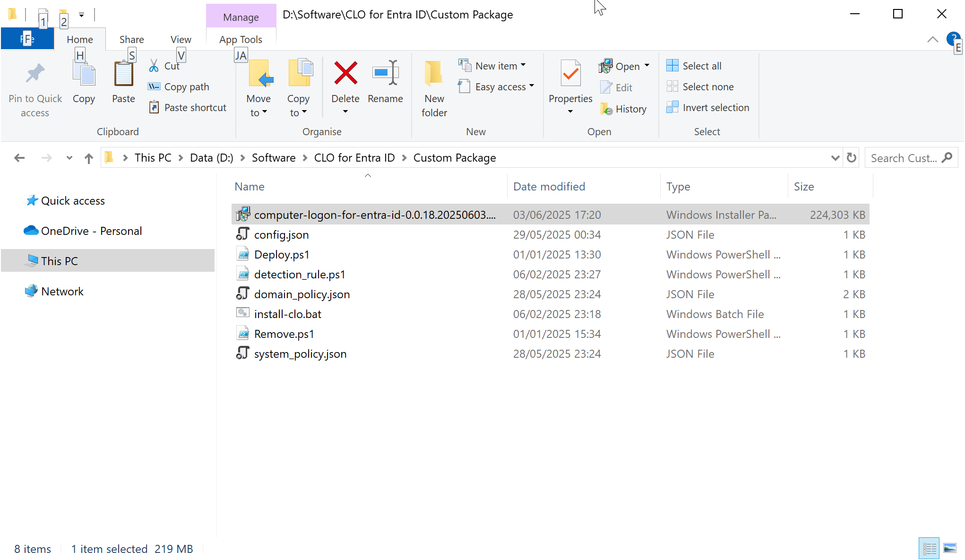The height and width of the screenshot is (560, 965).
Task: Open the View ribbon tab
Action: [x=181, y=40]
